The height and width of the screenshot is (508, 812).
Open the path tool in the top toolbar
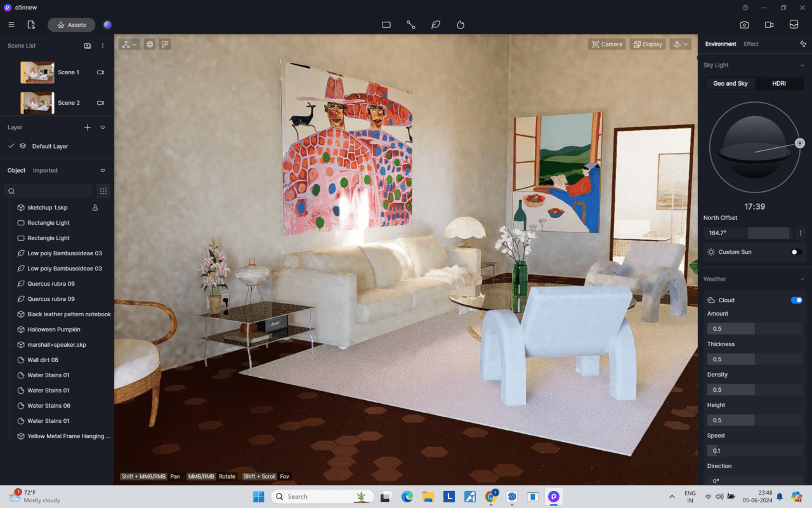click(x=410, y=25)
